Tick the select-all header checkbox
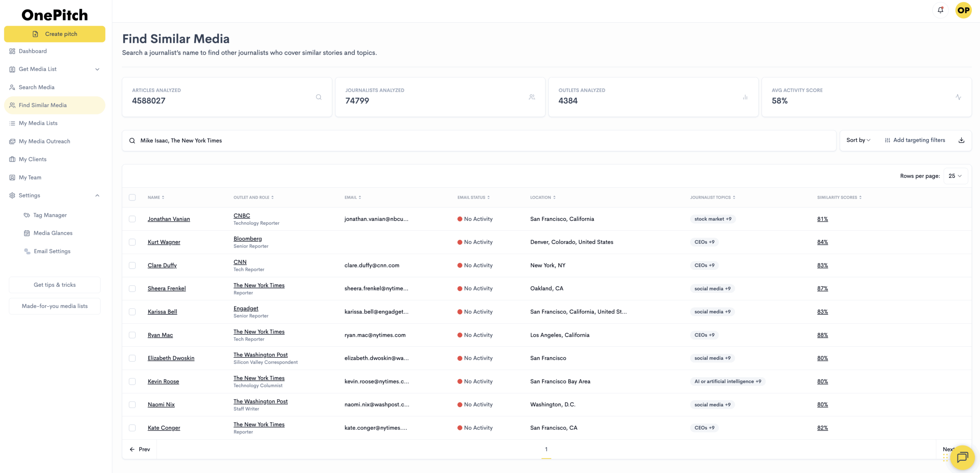Viewport: 980px width, 473px height. [132, 197]
